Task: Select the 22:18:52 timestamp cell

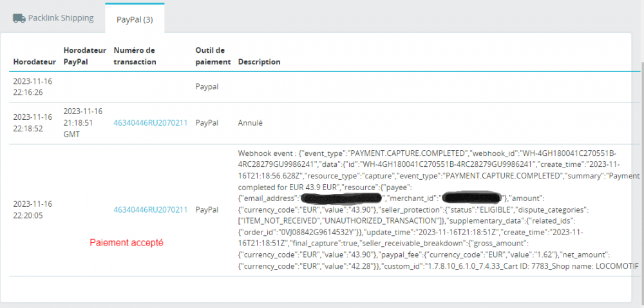Action: pos(32,122)
